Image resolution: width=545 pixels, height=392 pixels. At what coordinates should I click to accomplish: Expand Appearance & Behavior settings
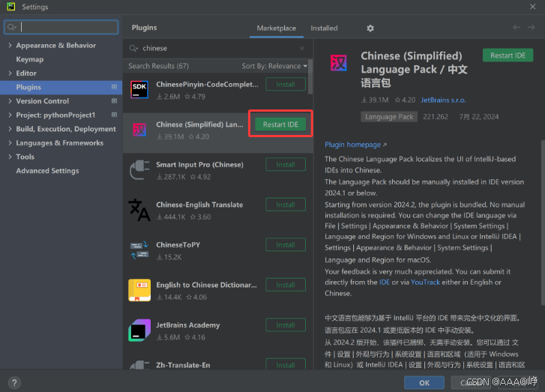tap(10, 45)
